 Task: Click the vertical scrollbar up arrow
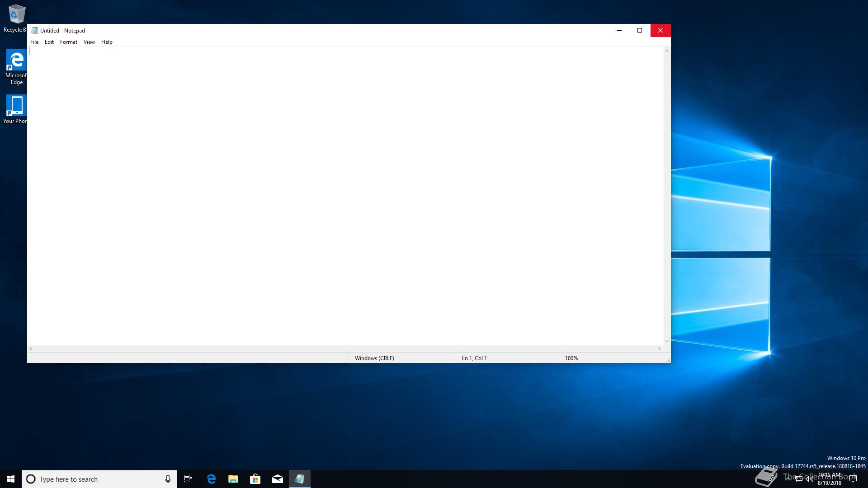(667, 51)
